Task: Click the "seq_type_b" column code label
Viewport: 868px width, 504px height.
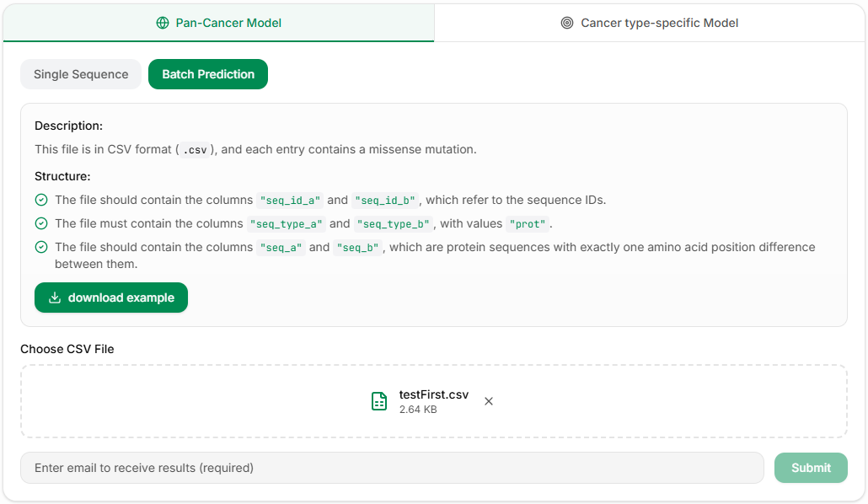Action: 394,224
